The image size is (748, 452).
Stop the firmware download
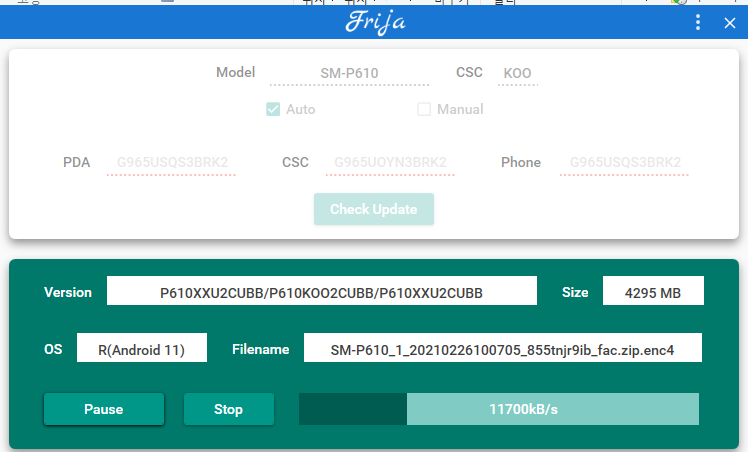tap(229, 409)
